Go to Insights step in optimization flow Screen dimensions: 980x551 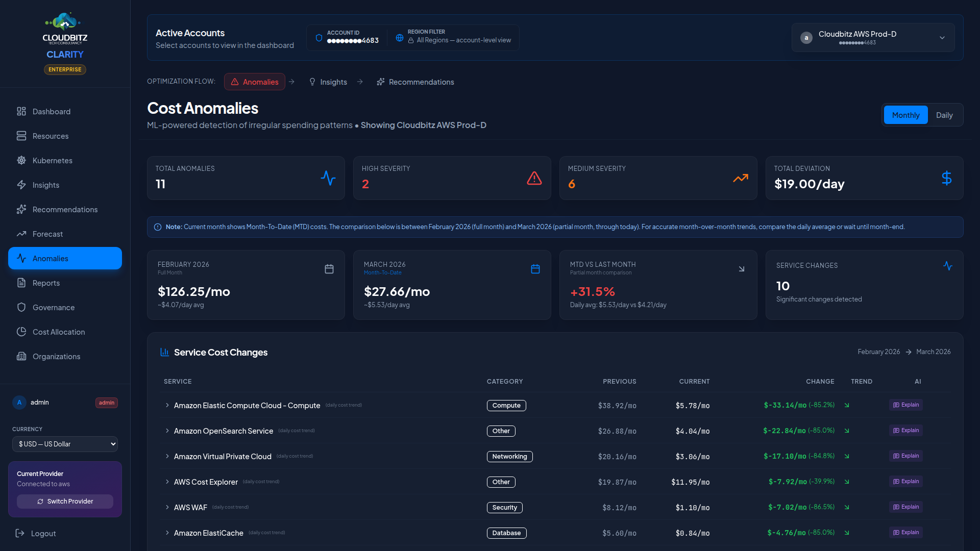click(x=328, y=82)
